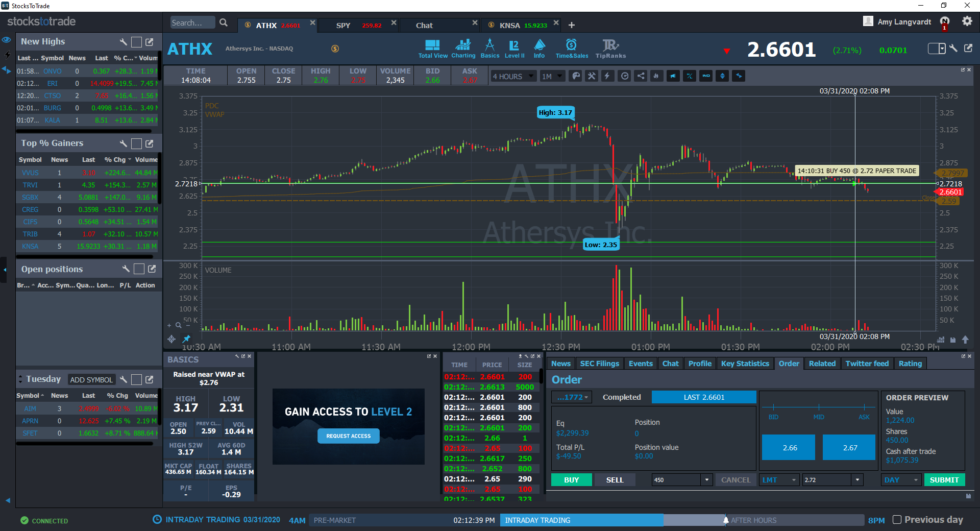
Task: Open the 4 HOURS time range dropdown
Action: click(x=513, y=77)
